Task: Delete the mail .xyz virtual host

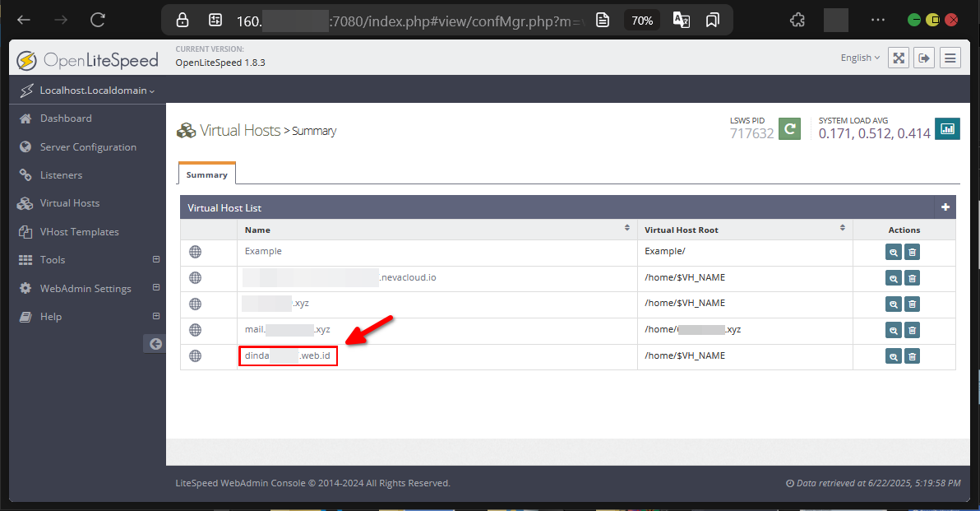Action: tap(912, 330)
